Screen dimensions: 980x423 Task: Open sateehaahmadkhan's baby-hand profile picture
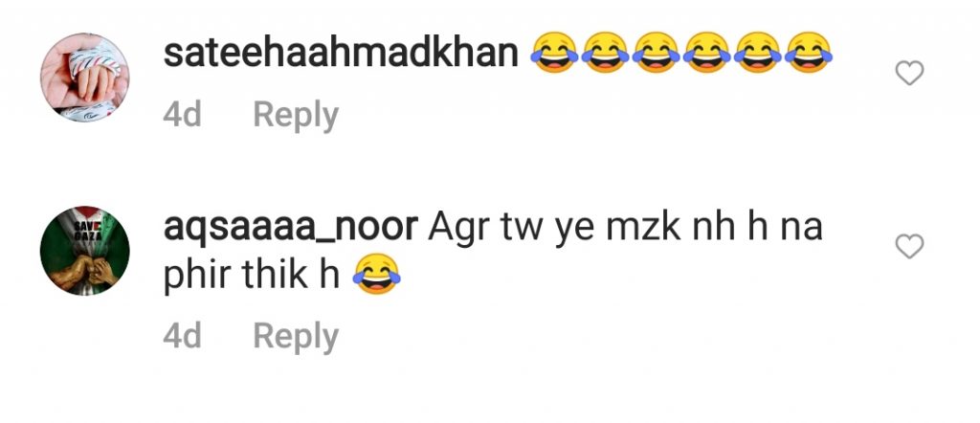pos(85,78)
